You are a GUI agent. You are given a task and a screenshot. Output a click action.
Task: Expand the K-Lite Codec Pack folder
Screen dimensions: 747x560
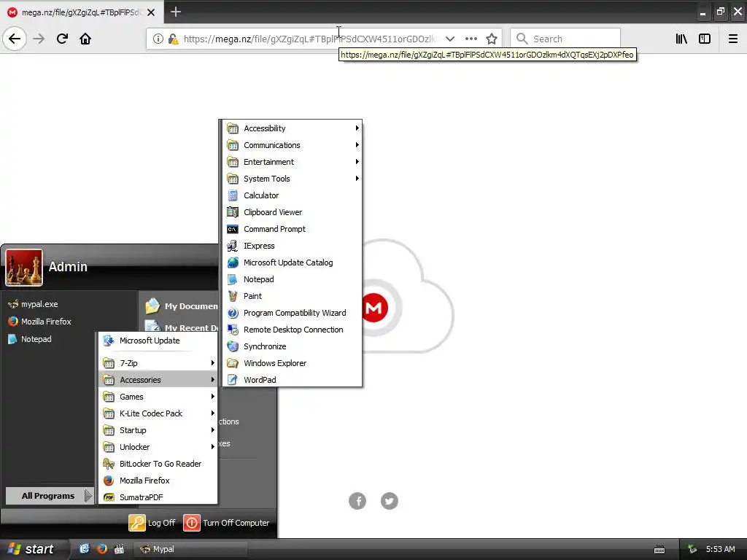pos(158,413)
